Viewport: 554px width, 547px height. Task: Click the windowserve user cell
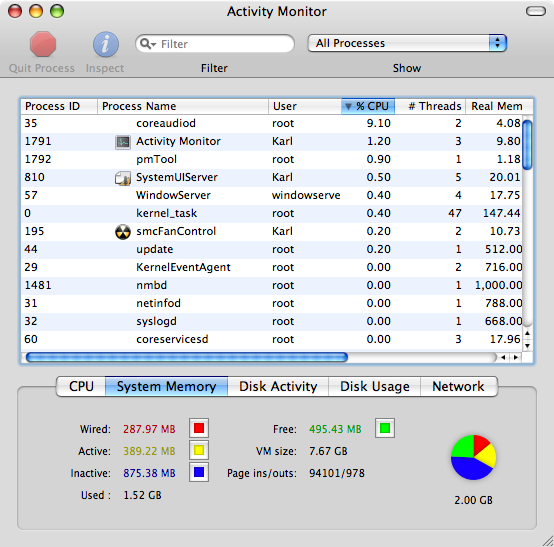click(x=306, y=195)
